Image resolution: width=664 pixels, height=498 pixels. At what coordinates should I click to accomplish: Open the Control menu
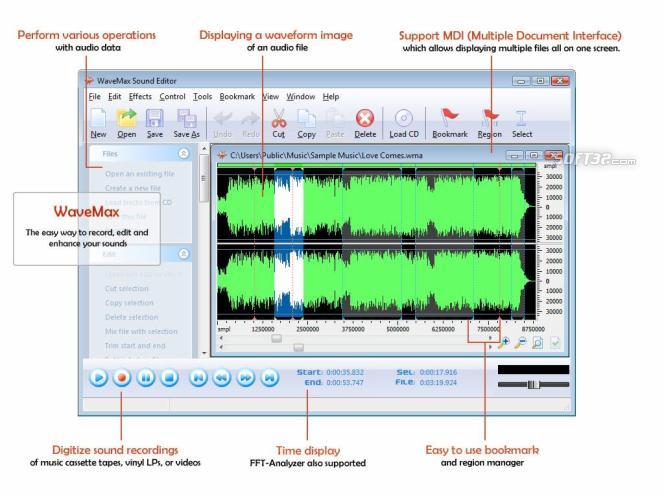point(172,97)
